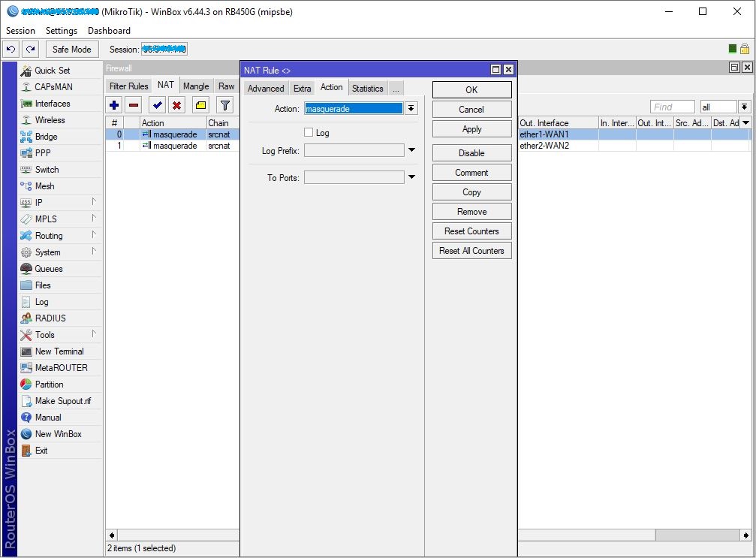Switch to Statistics tab in NAT Rule

point(367,89)
